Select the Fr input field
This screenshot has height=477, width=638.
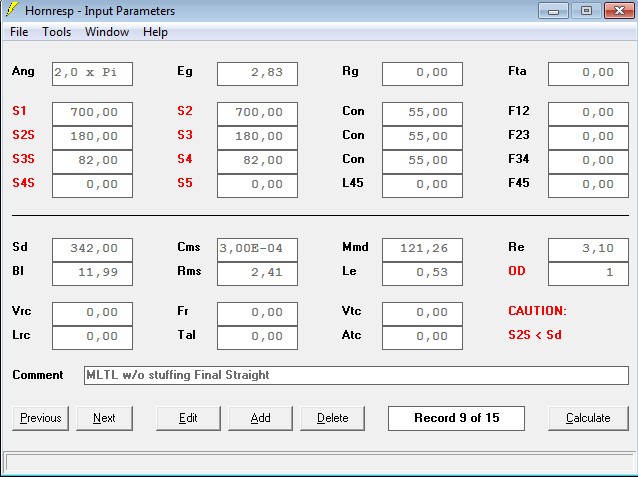257,314
